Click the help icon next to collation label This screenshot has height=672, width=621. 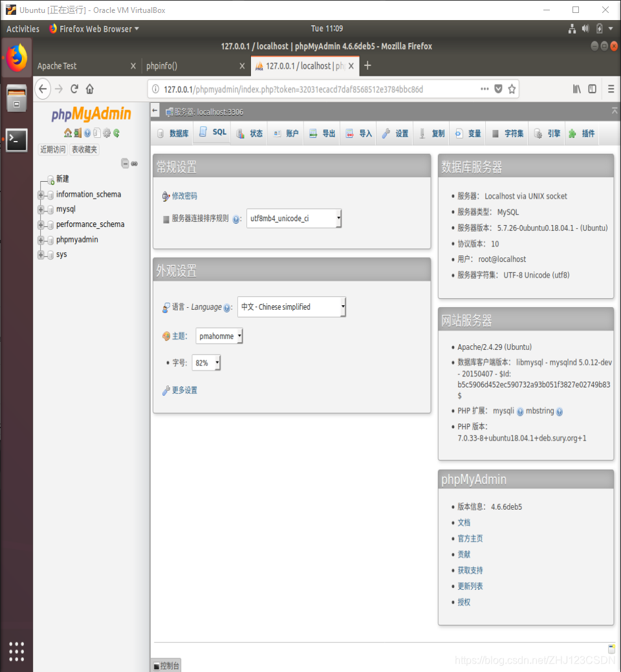coord(236,219)
